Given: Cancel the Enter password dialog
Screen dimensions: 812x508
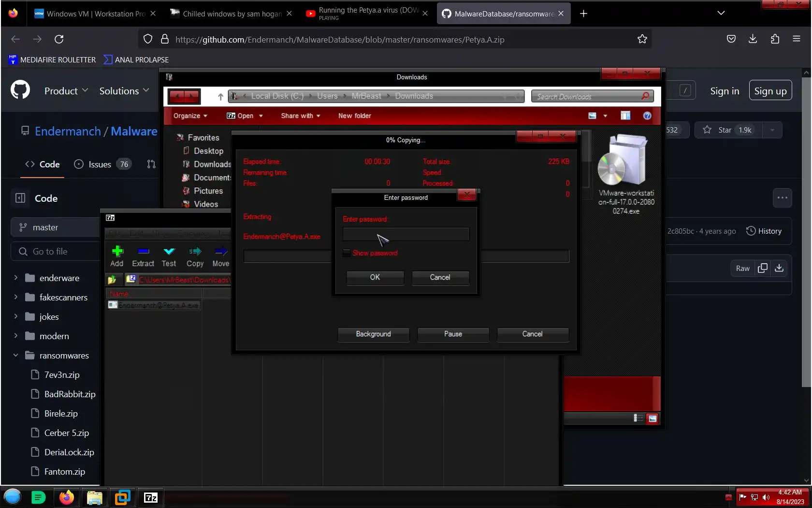Looking at the screenshot, I should click(440, 277).
